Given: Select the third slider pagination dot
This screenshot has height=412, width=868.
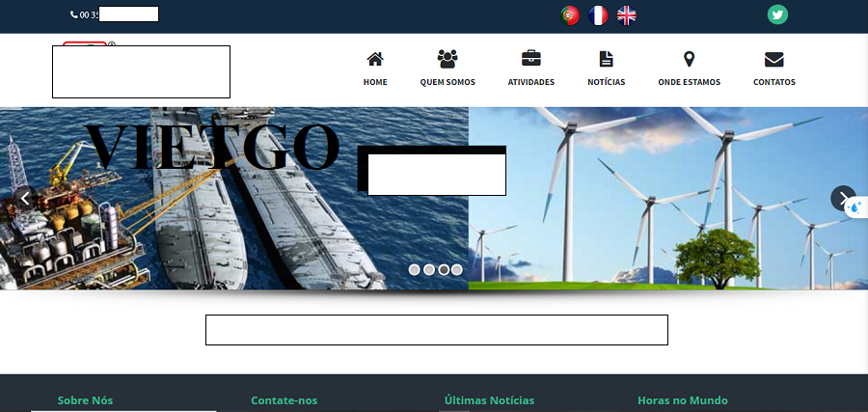Looking at the screenshot, I should tap(444, 270).
